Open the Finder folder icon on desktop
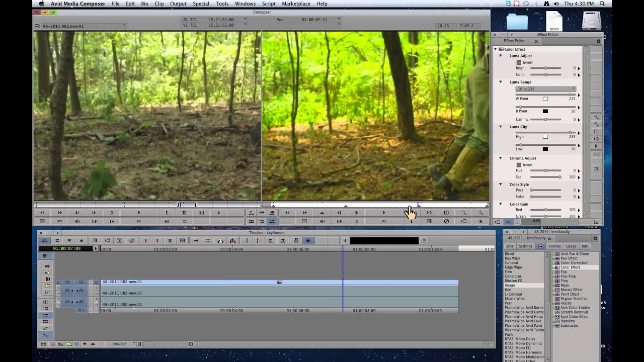This screenshot has height=362, width=644. pyautogui.click(x=517, y=21)
